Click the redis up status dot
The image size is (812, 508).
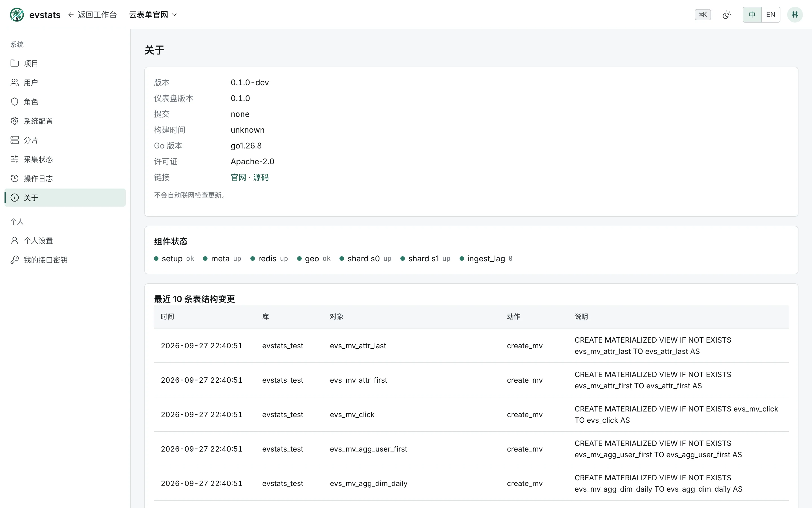[252, 258]
